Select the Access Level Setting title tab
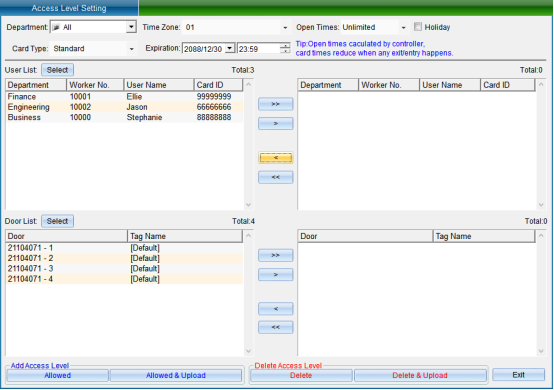 69,8
